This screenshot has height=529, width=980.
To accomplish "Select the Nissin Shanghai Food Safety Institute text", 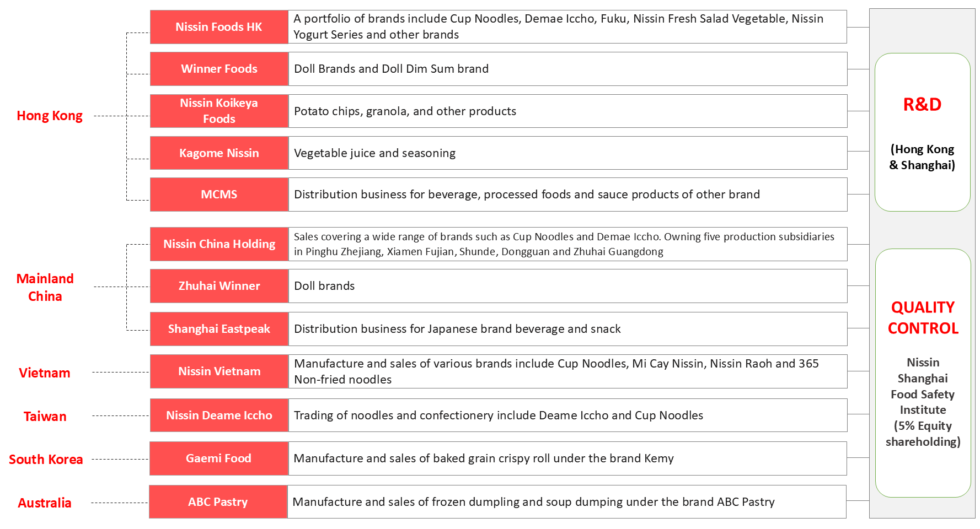I will pos(923,386).
